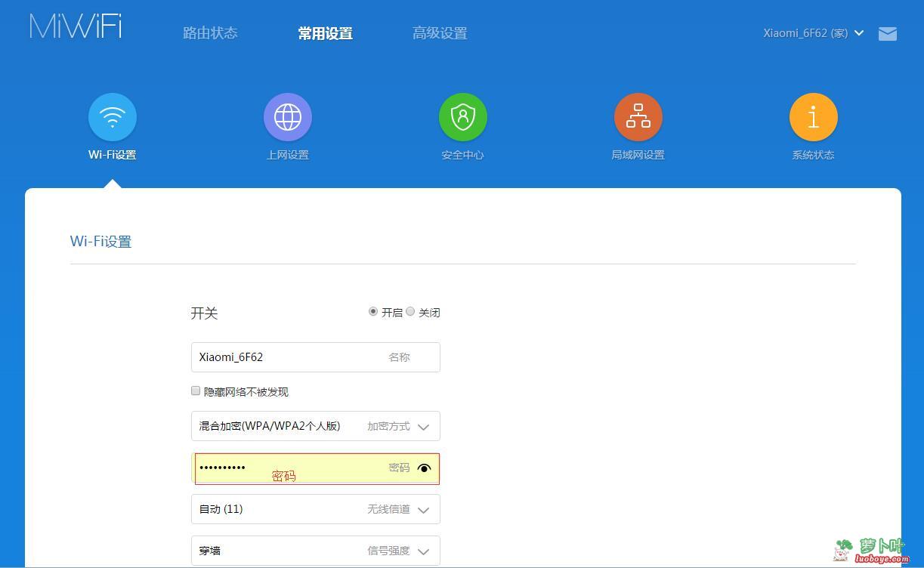View 系统状态 info icon
924x568 pixels.
pyautogui.click(x=813, y=116)
